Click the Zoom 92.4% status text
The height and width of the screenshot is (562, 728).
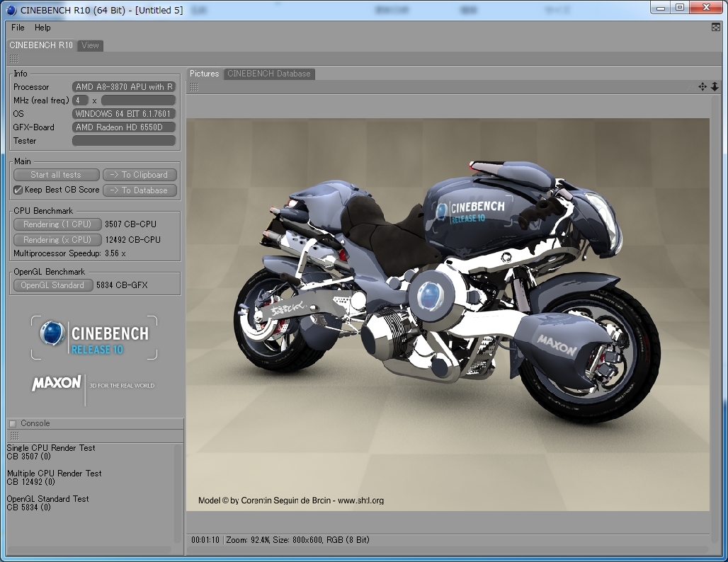[x=248, y=540]
